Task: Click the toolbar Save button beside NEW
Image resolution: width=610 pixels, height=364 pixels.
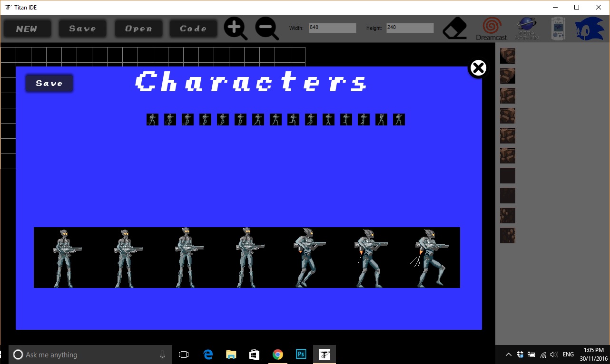Action: click(82, 29)
